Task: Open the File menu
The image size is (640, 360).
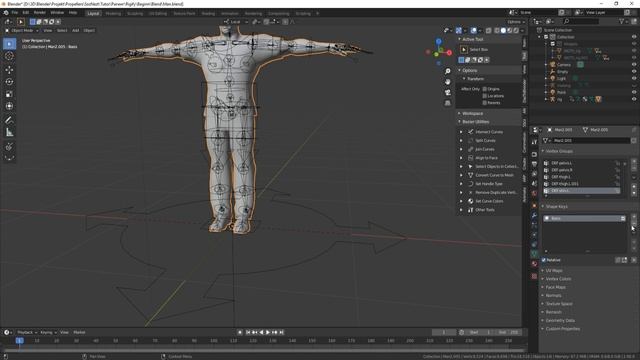Action: (x=15, y=13)
